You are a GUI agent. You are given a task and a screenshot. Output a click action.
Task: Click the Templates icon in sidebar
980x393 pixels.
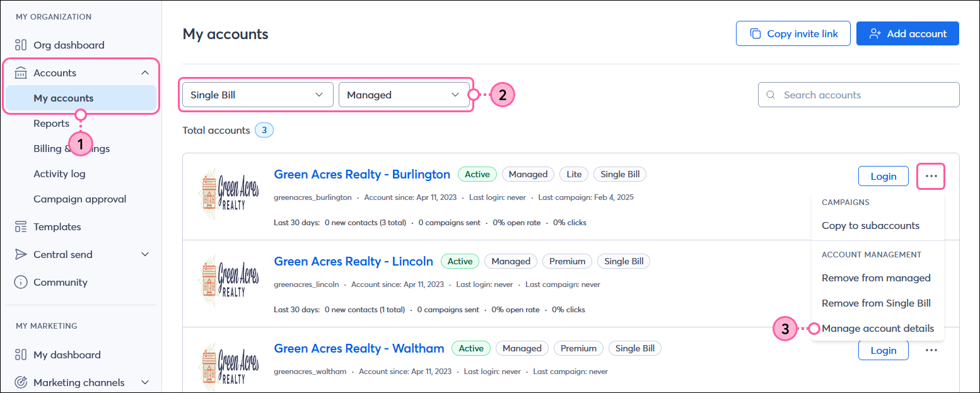point(20,226)
